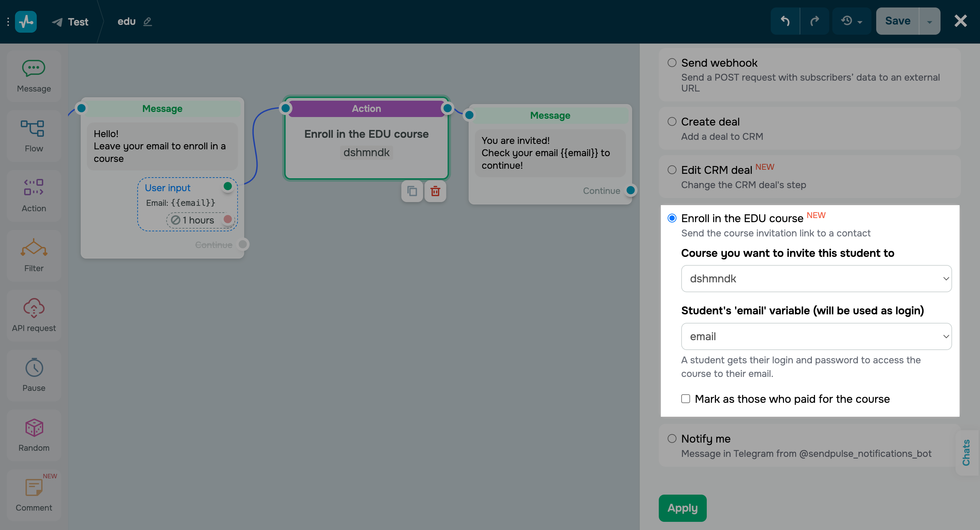Select the Comment block tool
Image resolution: width=980 pixels, height=530 pixels.
click(34, 494)
